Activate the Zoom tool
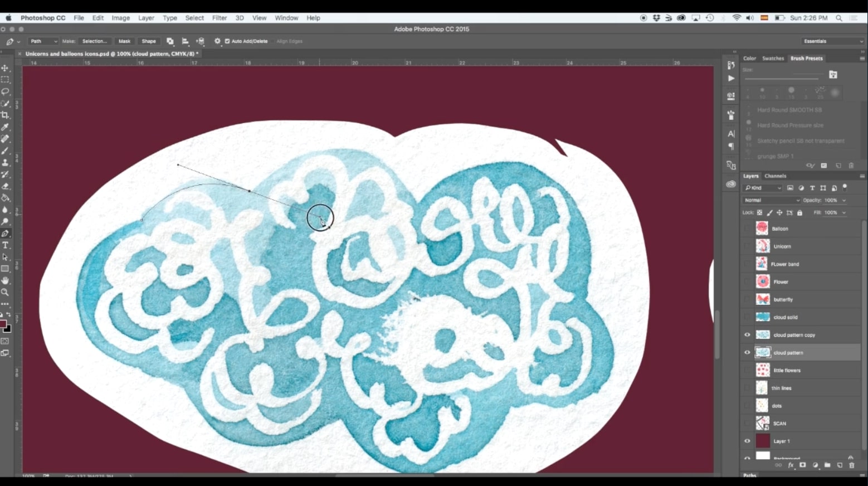The image size is (868, 486). [x=6, y=292]
